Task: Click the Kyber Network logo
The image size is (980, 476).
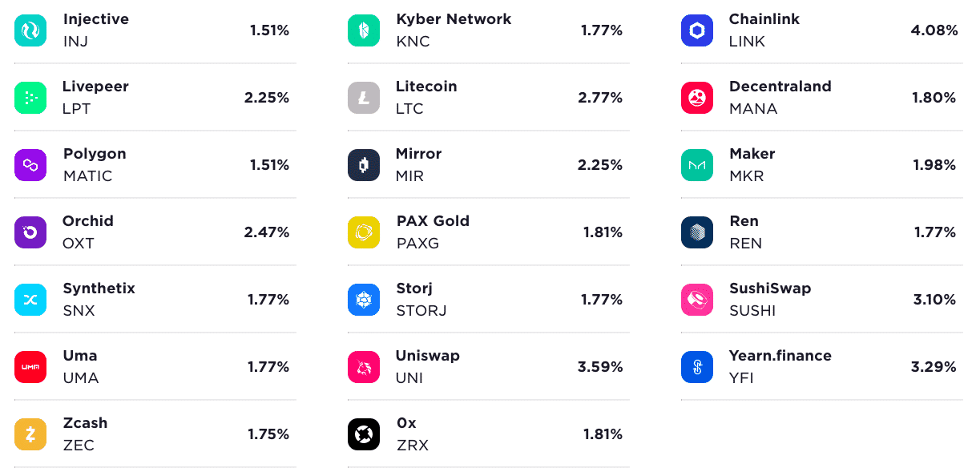Action: [x=364, y=30]
